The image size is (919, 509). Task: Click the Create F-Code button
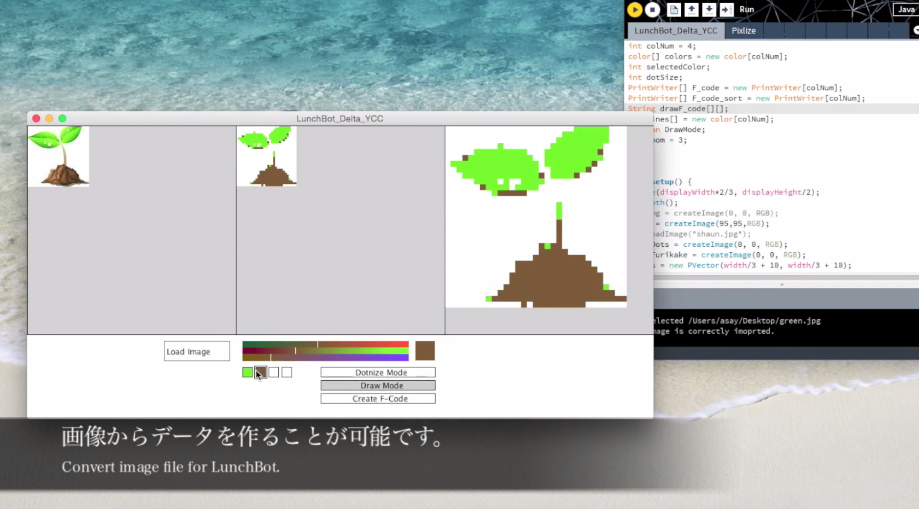(378, 398)
